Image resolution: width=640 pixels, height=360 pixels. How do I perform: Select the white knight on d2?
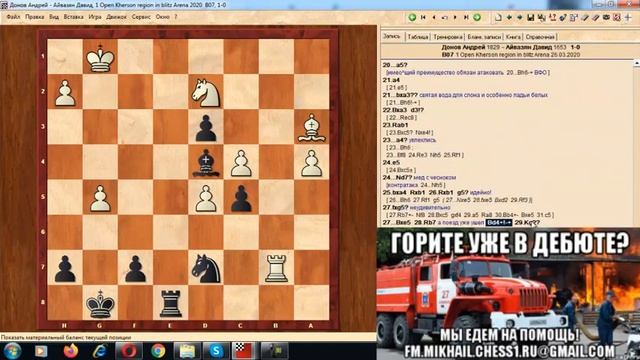coord(206,92)
